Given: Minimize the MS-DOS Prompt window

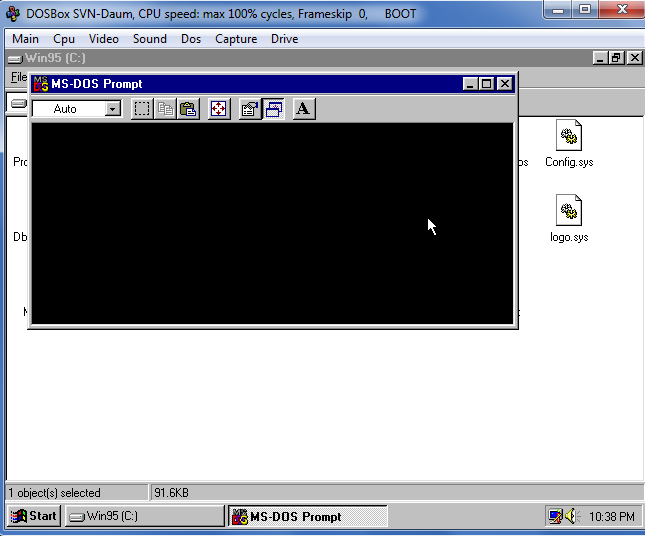Looking at the screenshot, I should coord(470,84).
